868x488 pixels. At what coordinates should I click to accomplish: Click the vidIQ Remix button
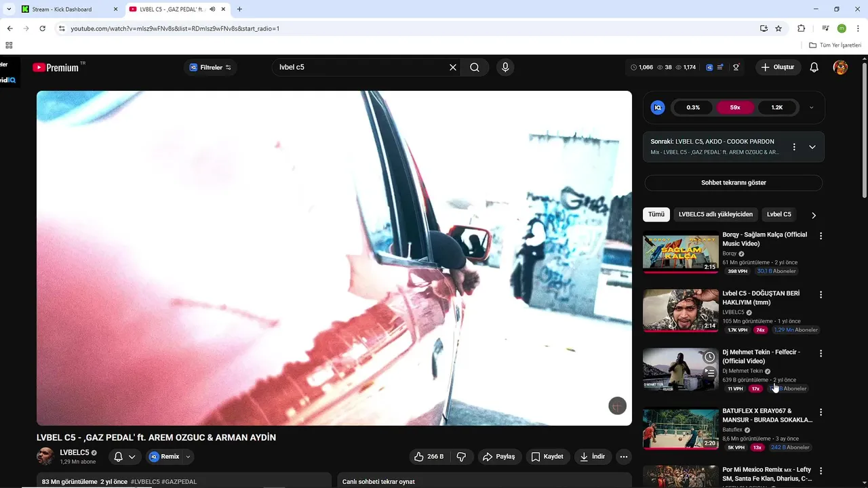point(164,457)
